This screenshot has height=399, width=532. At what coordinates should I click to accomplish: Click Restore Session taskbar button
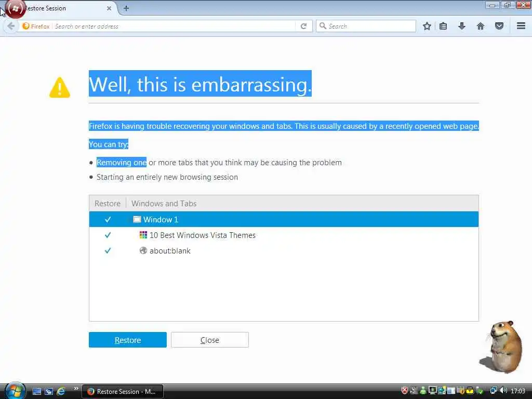pos(123,392)
